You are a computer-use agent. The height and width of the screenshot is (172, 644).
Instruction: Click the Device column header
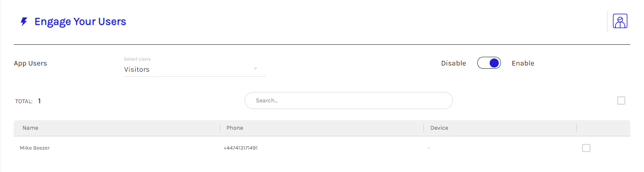pos(439,128)
